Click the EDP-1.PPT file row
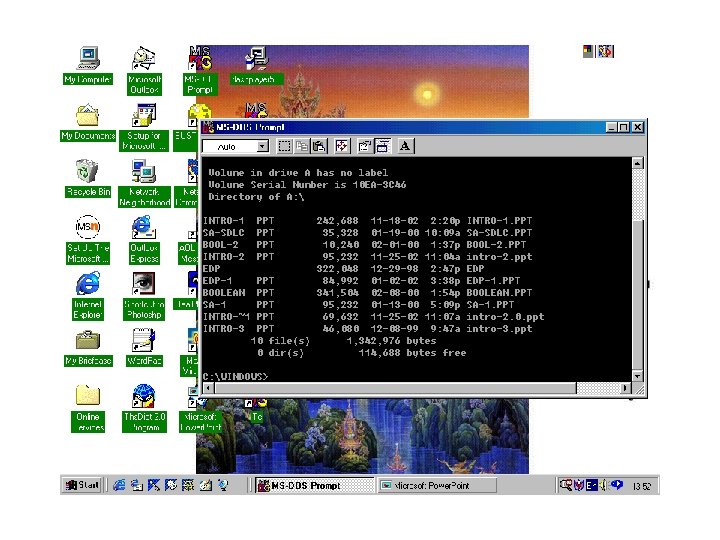The width and height of the screenshot is (720, 540). pos(362,281)
